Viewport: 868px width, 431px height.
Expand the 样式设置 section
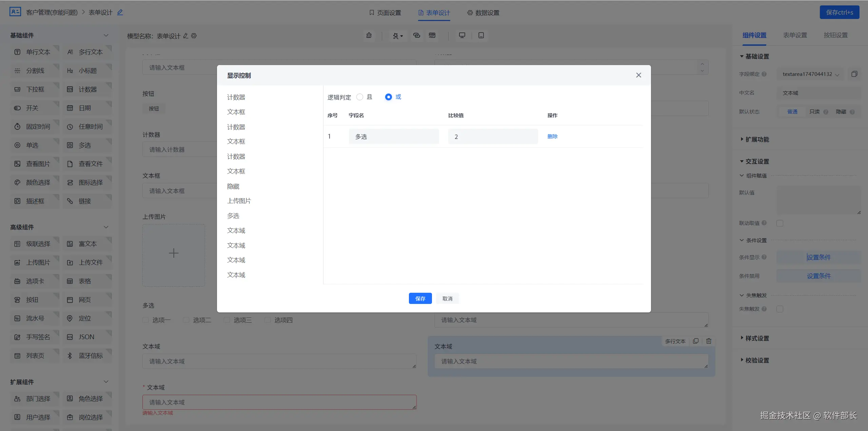click(x=757, y=338)
